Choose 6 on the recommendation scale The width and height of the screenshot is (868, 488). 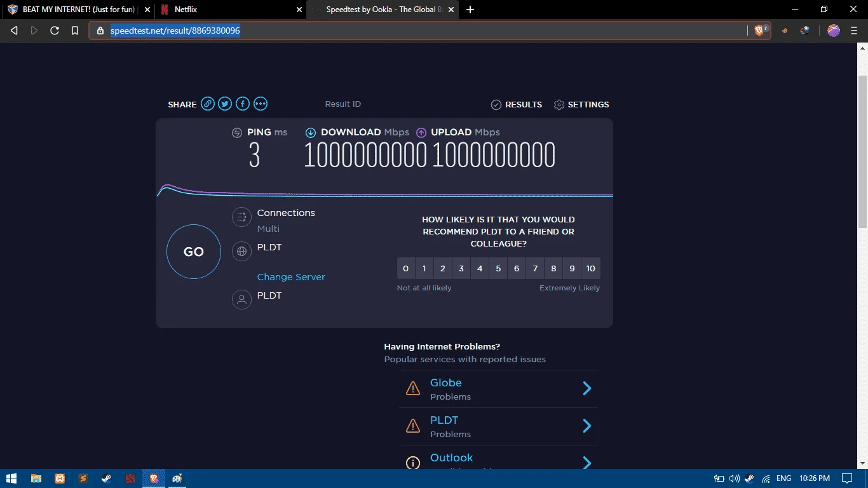pyautogui.click(x=517, y=269)
